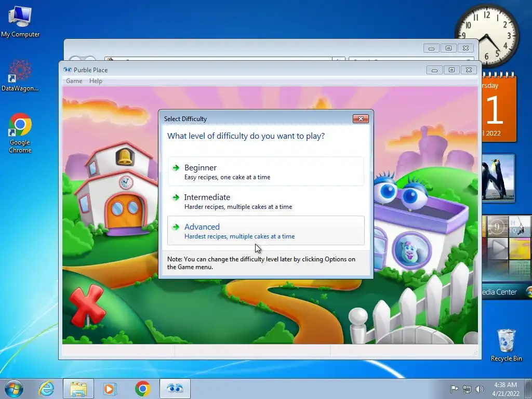
Task: Maximize the Purble Place window
Action: 451,70
